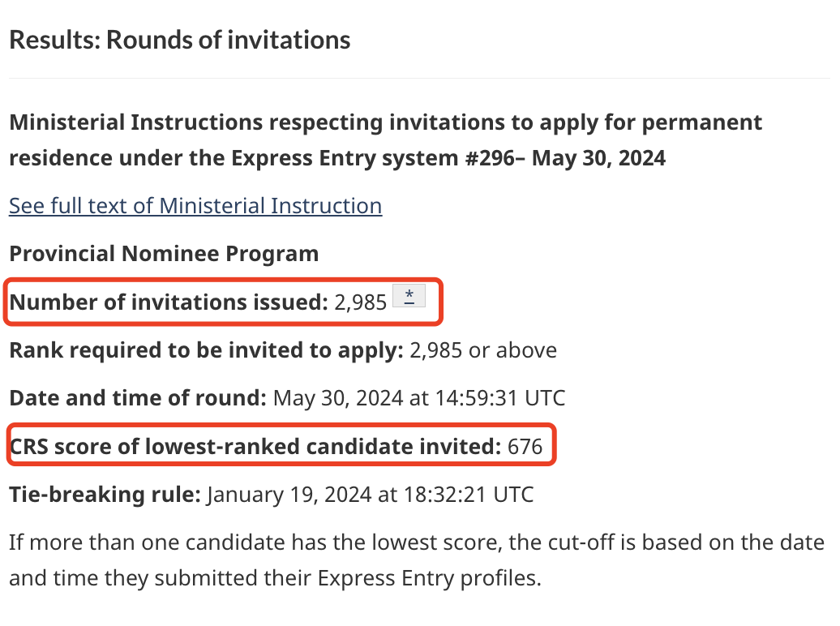840x626 pixels.
Task: Click the "Number of invitations issued" label
Action: (x=169, y=302)
